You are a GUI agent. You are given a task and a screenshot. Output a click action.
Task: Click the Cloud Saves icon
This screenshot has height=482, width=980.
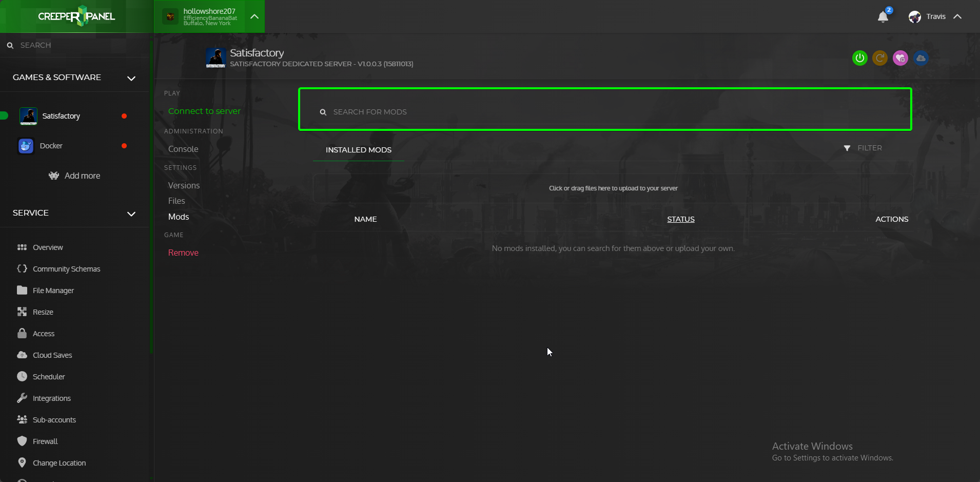[x=22, y=355]
